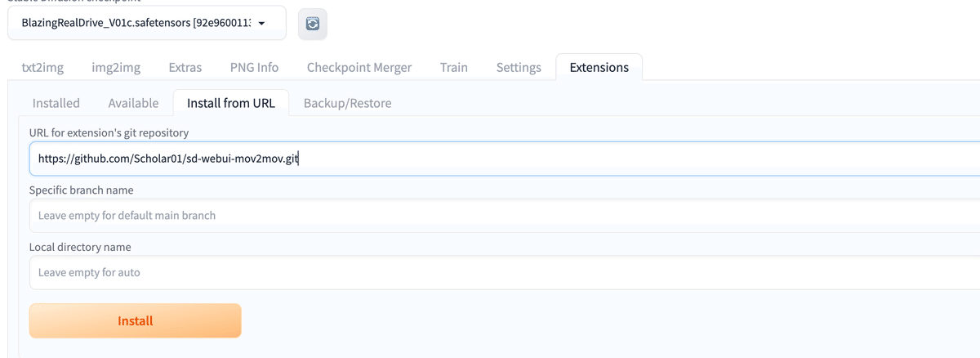The width and height of the screenshot is (980, 358).
Task: Select the PNG Info tab
Action: 254,67
